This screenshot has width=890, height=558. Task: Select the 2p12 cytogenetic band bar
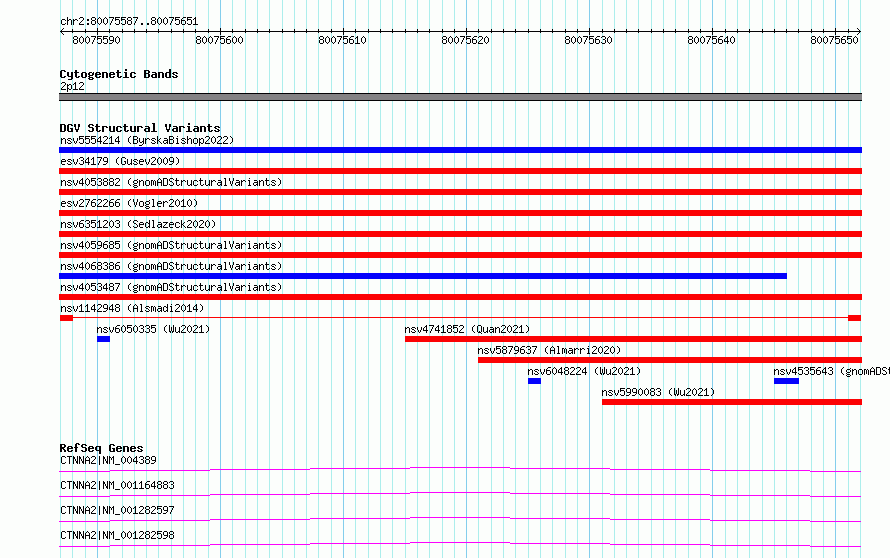point(460,97)
